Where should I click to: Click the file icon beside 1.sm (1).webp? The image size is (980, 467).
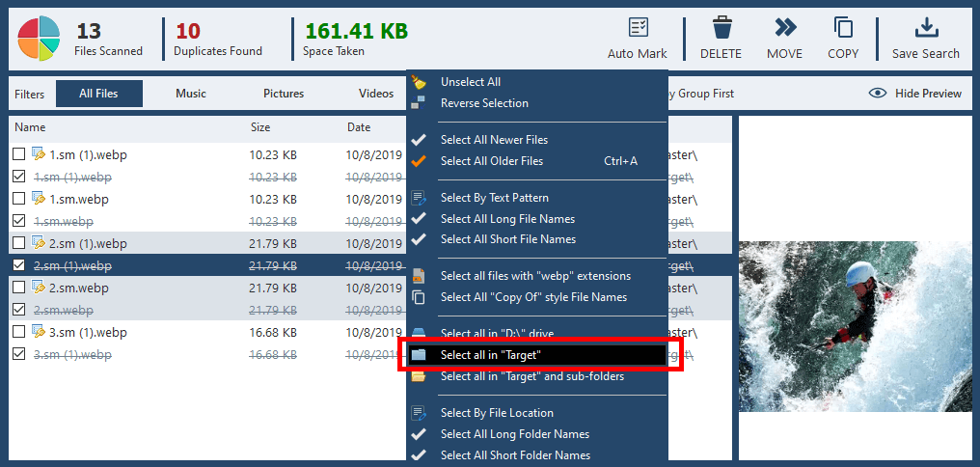pyautogui.click(x=39, y=154)
